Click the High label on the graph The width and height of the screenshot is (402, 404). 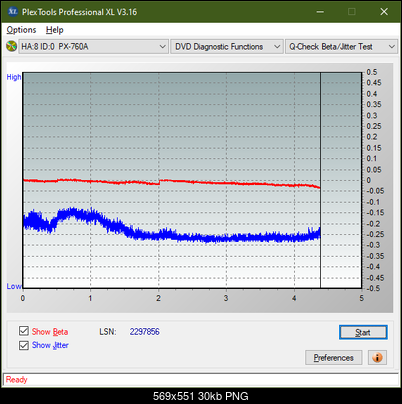coord(14,77)
